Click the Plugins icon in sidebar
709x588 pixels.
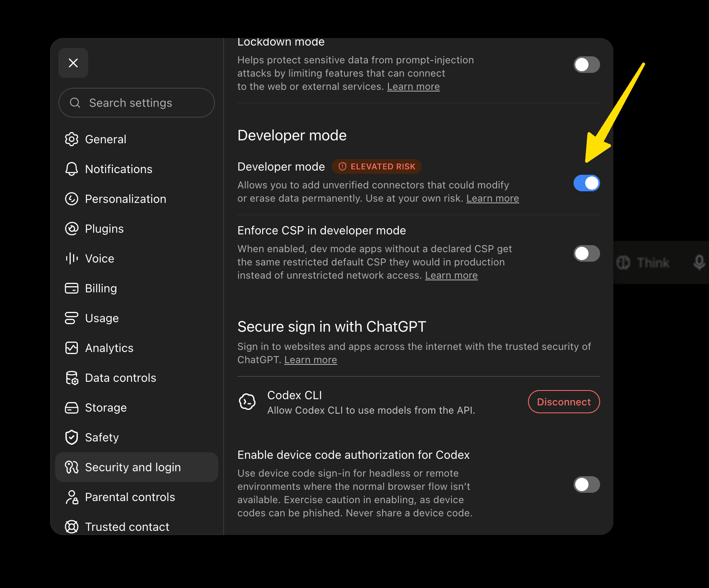click(x=72, y=229)
